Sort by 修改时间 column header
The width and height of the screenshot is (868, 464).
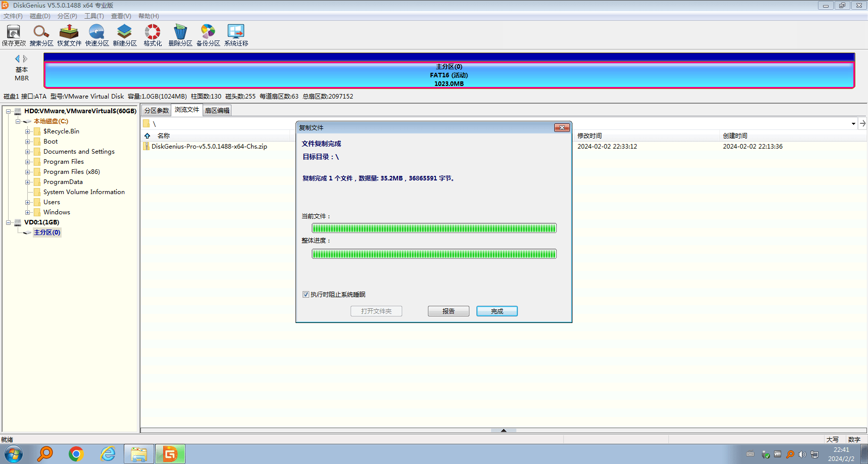point(590,136)
